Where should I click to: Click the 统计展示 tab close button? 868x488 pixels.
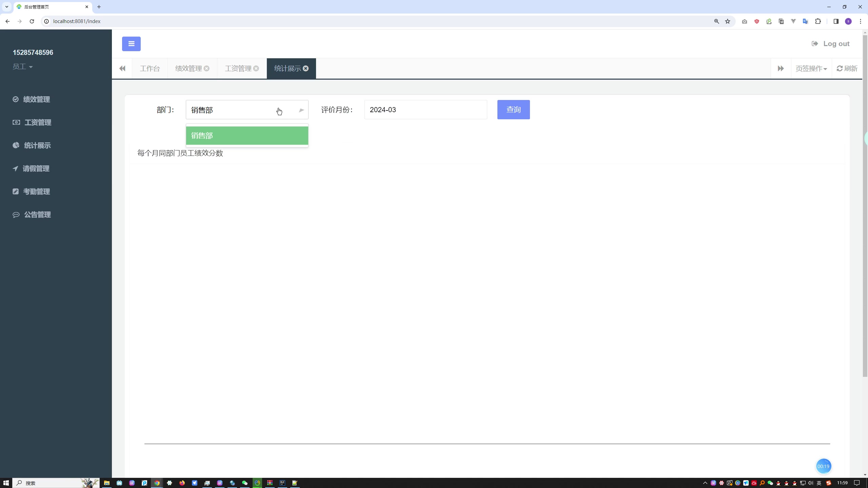307,68
